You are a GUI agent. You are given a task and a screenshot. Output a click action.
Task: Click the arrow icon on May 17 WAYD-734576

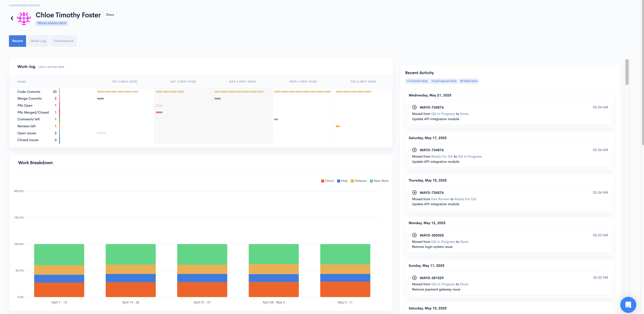point(414,150)
